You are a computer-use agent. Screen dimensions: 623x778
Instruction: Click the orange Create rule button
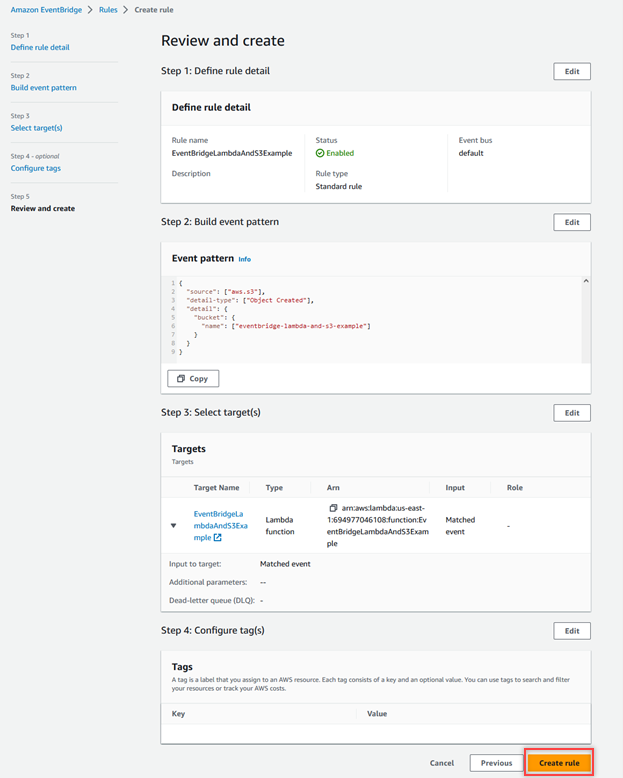[x=559, y=763]
